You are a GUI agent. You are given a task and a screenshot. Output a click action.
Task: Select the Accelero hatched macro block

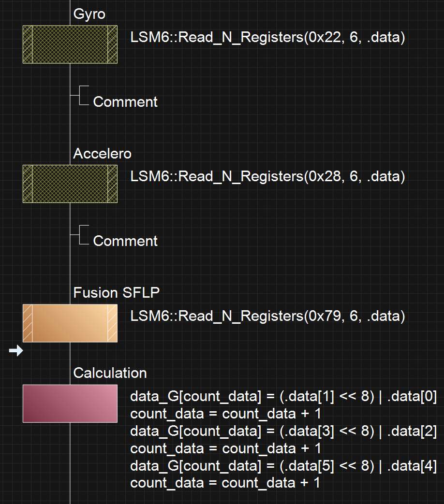(70, 184)
